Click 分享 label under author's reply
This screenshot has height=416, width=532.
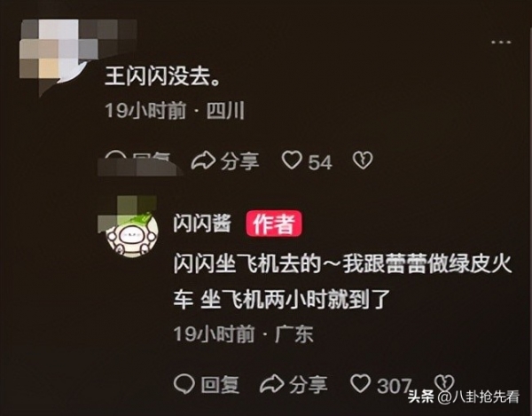(x=309, y=385)
